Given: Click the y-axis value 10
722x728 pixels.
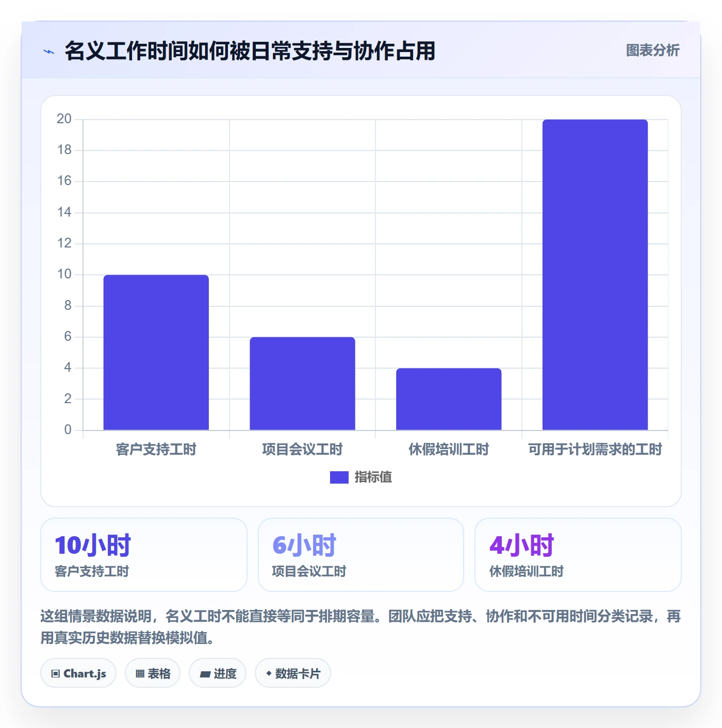Looking at the screenshot, I should pos(64,274).
